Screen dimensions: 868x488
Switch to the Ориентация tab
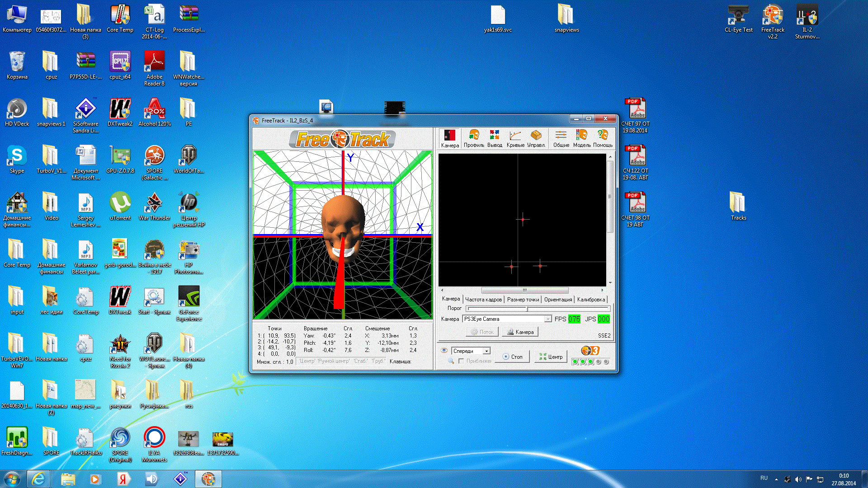pos(558,300)
